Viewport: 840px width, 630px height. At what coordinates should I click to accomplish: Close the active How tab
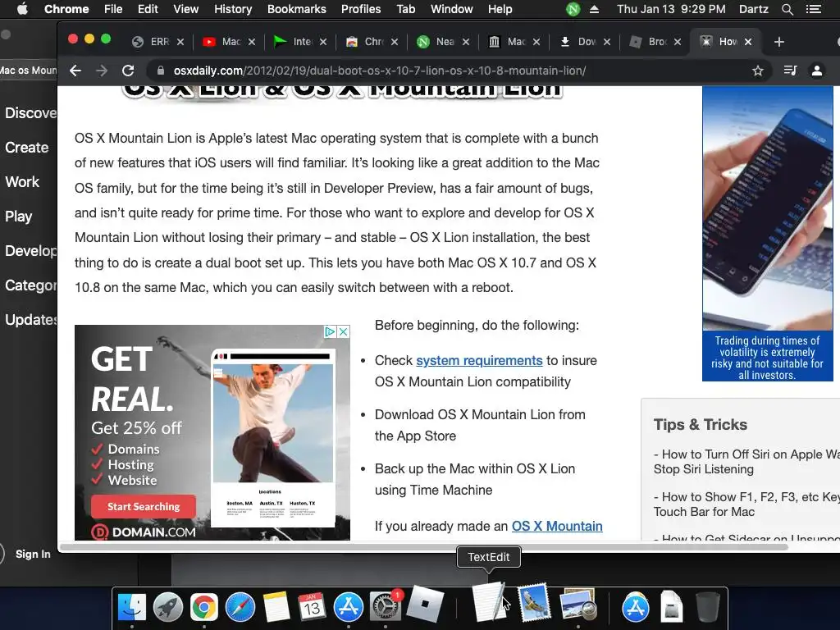[748, 42]
